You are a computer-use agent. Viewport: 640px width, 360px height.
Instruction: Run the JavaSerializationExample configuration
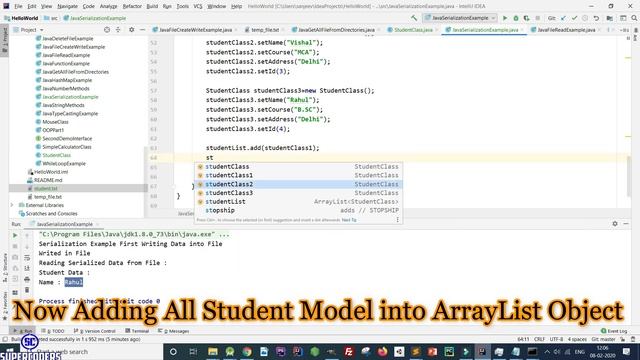pyautogui.click(x=505, y=18)
